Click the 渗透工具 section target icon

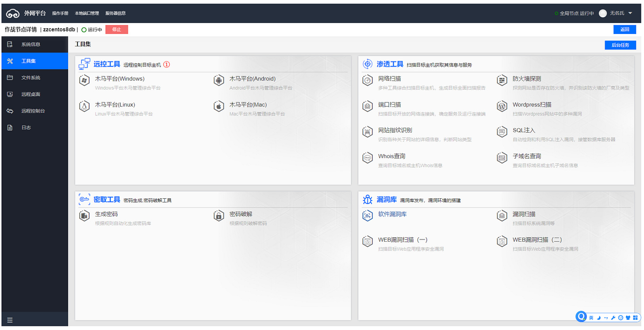tap(368, 64)
